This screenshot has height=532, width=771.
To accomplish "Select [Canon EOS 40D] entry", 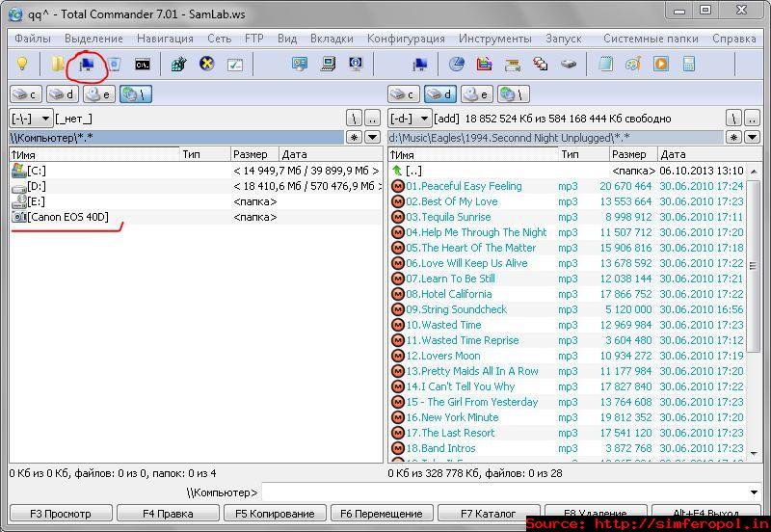I will pyautogui.click(x=196, y=217).
